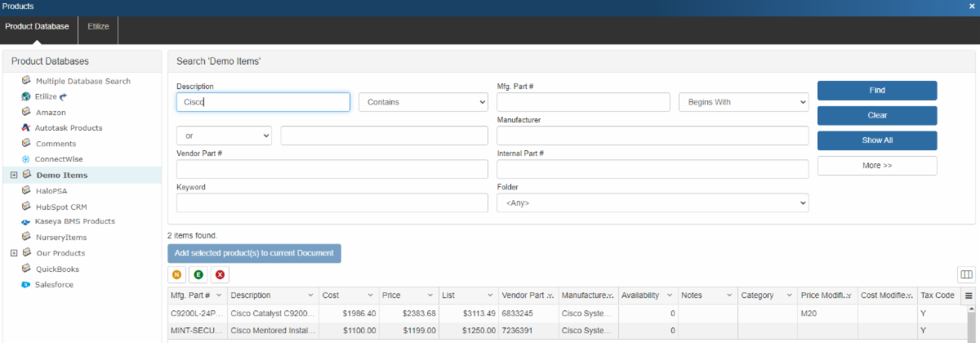Image resolution: width=980 pixels, height=343 pixels.
Task: Switch to the Etilize tab
Action: (x=99, y=26)
